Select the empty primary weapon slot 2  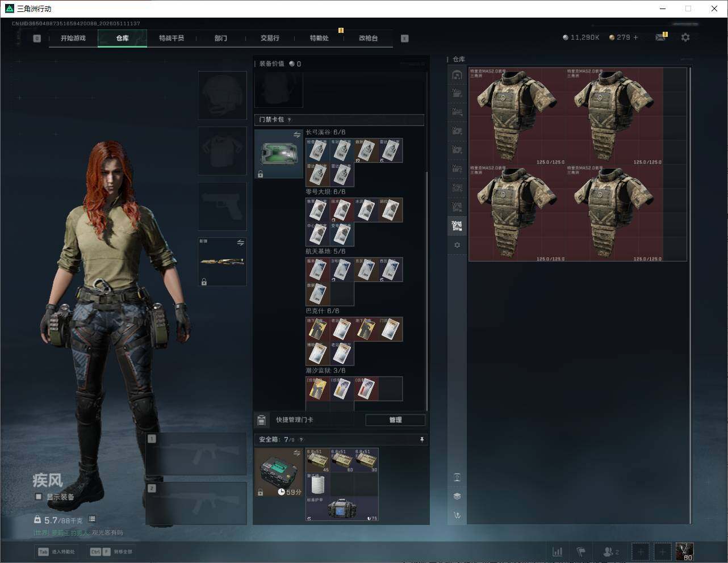click(196, 503)
